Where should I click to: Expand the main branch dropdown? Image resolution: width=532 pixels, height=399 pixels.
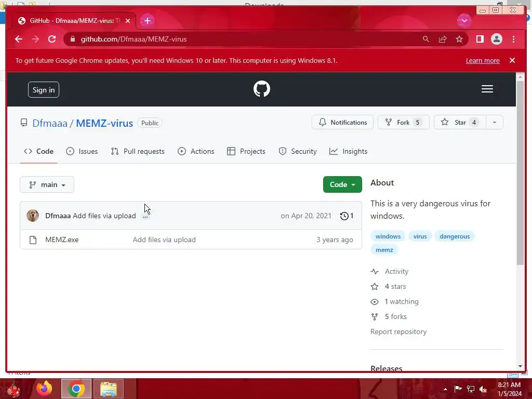pyautogui.click(x=47, y=184)
